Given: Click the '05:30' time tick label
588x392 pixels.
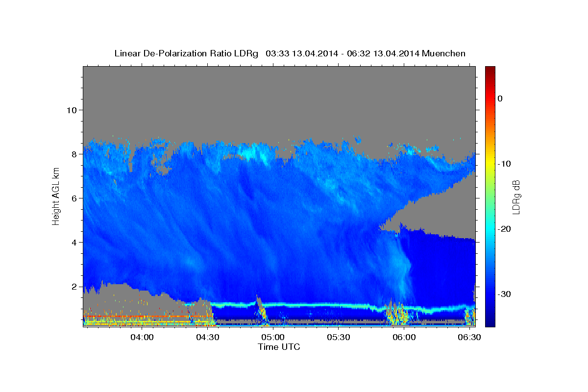Looking at the screenshot, I should [338, 338].
